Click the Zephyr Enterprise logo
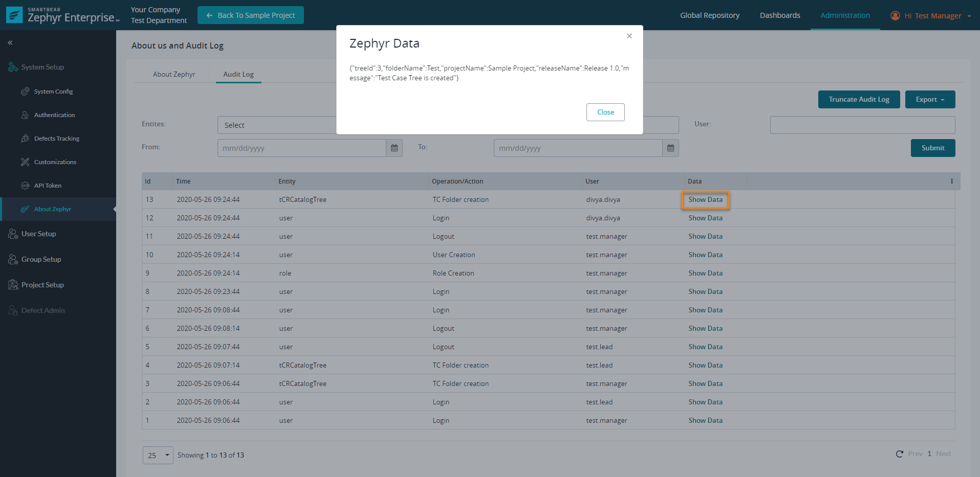Viewport: 980px width, 477px height. point(62,15)
